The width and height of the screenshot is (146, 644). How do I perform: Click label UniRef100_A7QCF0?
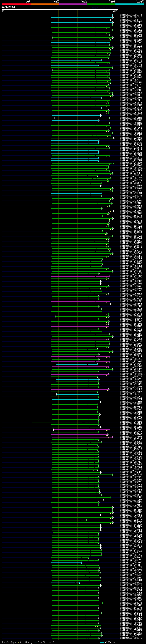coord(131,389)
